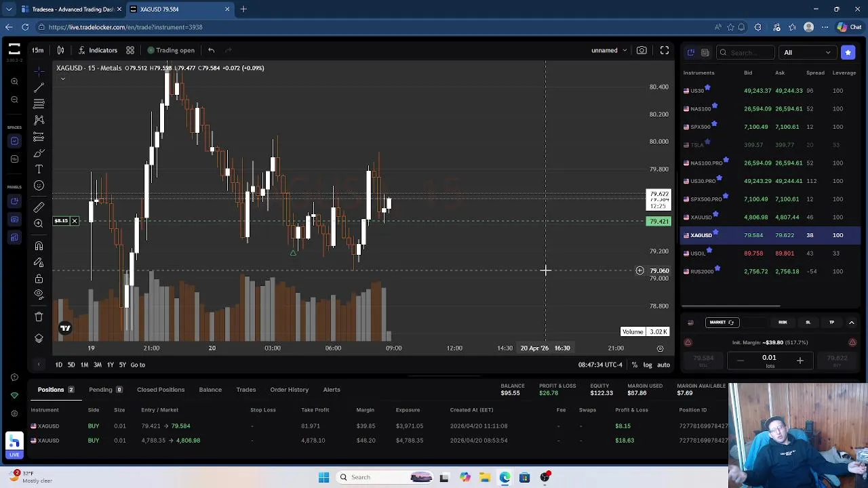This screenshot has height=488, width=868.
Task: Open the Indicators button
Action: (x=96, y=50)
